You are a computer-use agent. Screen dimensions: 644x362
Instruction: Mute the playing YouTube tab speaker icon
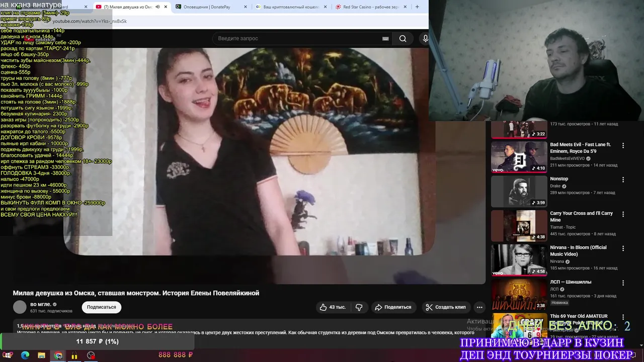click(x=157, y=7)
